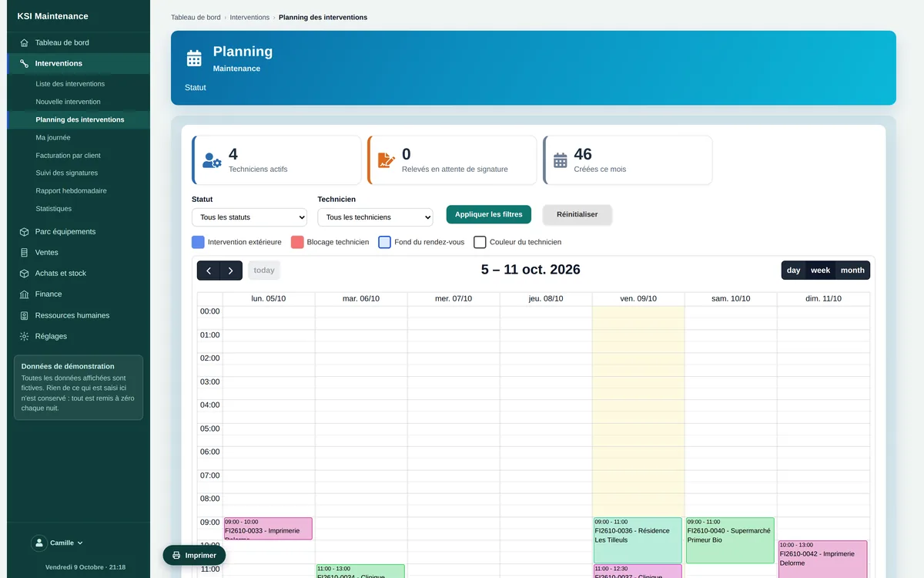Open the Statut dropdown
The width and height of the screenshot is (924, 578).
coord(249,217)
